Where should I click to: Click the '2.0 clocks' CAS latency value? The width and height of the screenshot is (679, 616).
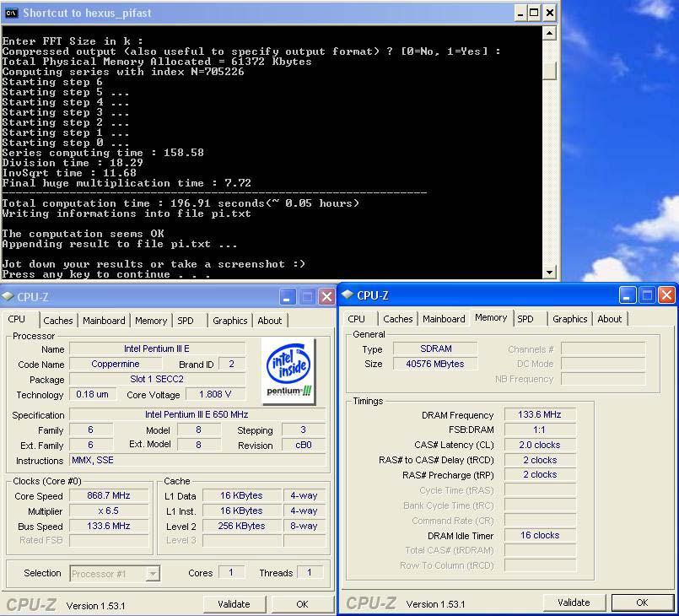pos(540,445)
